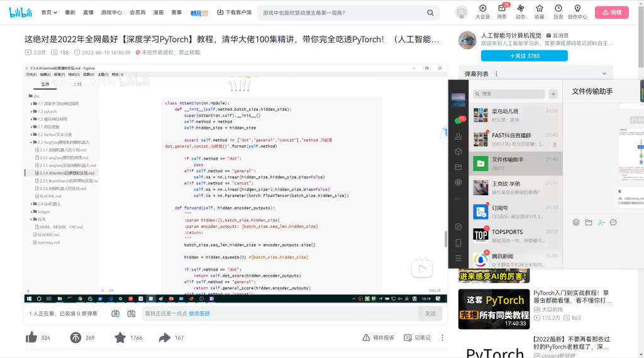644x358 pixels.
Task: Click the WeChat phone icon in sidebar
Action: [458, 243]
